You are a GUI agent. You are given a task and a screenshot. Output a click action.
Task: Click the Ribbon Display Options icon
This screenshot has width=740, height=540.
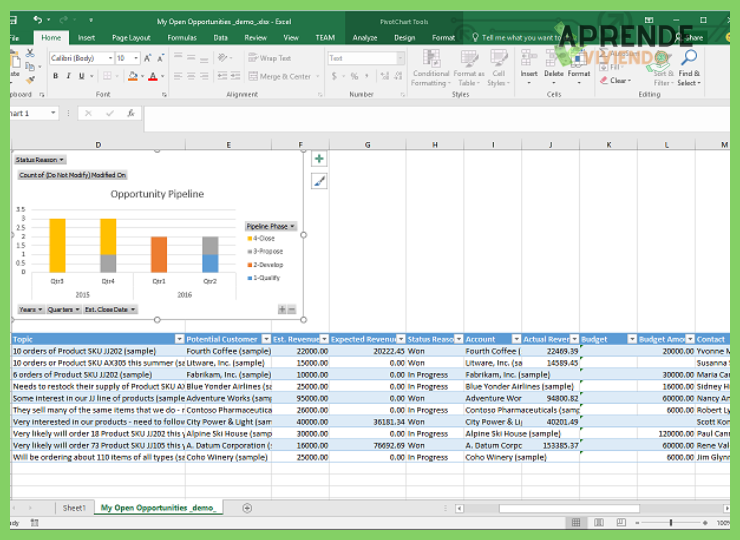649,20
